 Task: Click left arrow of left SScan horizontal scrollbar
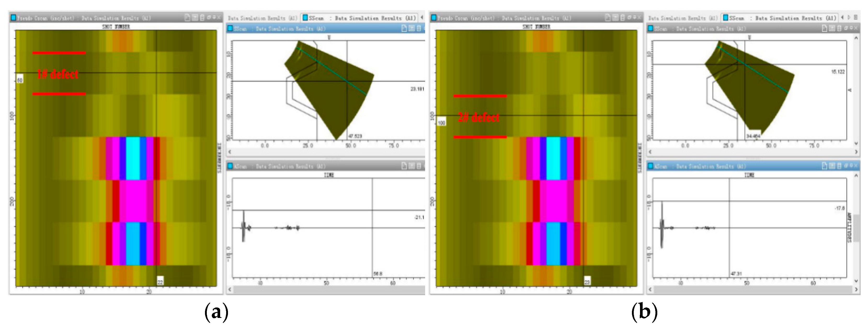[230, 152]
